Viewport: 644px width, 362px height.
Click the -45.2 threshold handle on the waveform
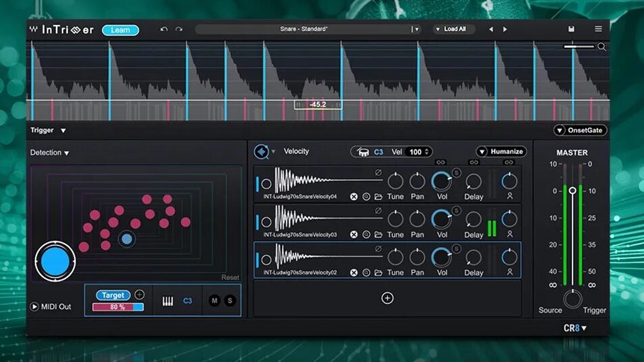318,105
